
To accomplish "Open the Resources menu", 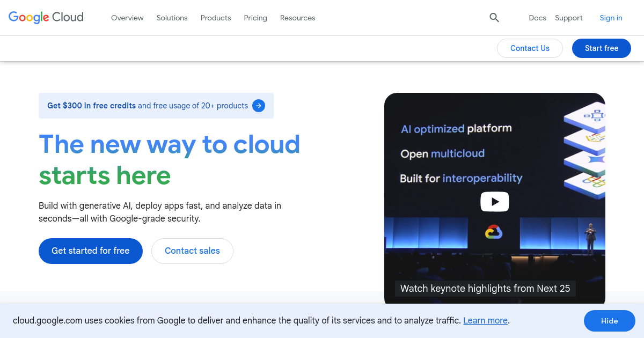I will point(298,18).
